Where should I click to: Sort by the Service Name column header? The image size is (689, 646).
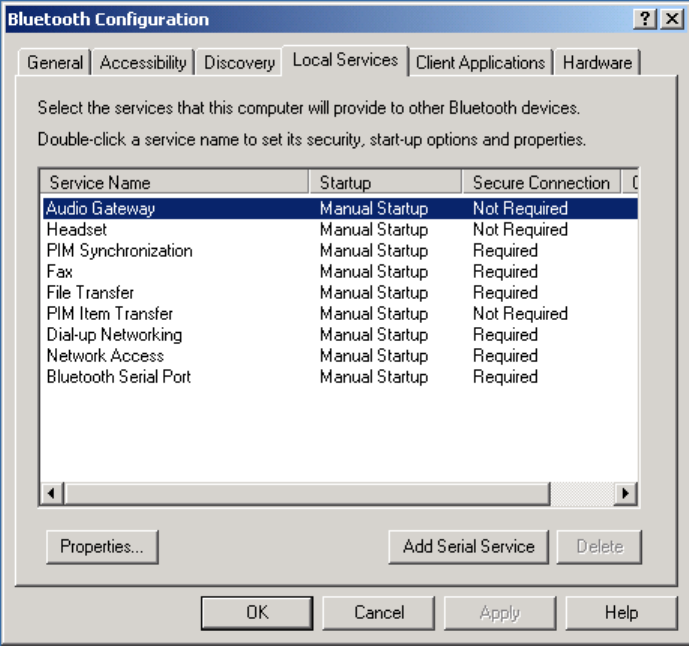[x=174, y=182]
